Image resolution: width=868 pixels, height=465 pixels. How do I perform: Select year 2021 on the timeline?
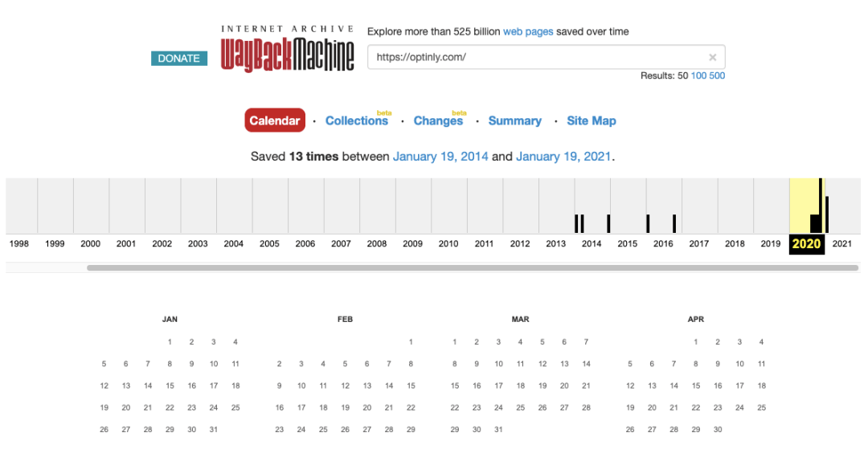842,243
